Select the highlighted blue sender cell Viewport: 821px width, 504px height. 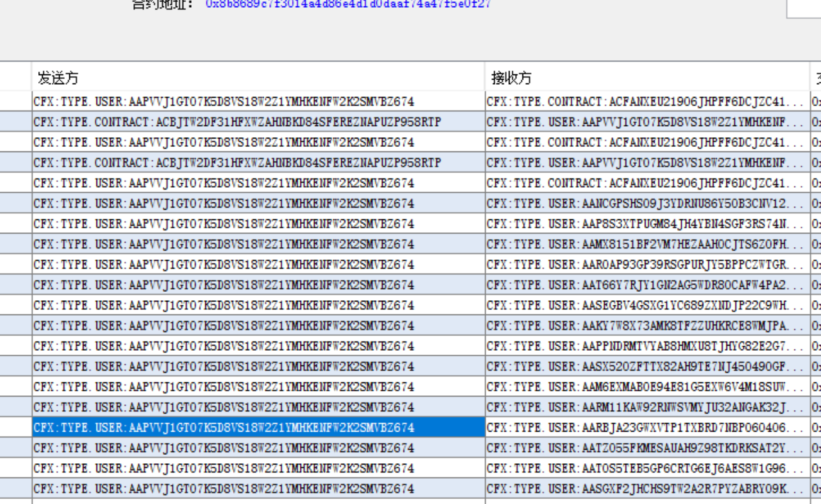258,427
